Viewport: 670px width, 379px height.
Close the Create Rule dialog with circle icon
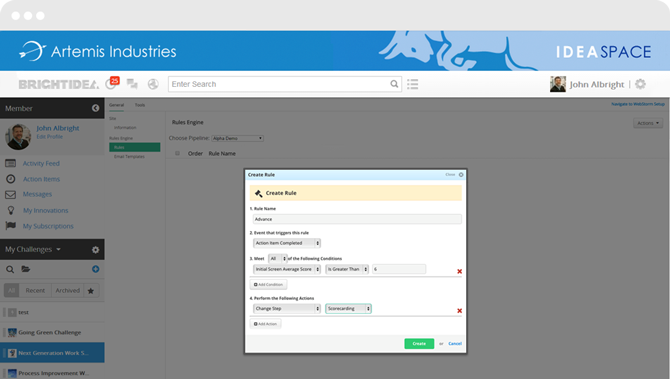coord(461,175)
